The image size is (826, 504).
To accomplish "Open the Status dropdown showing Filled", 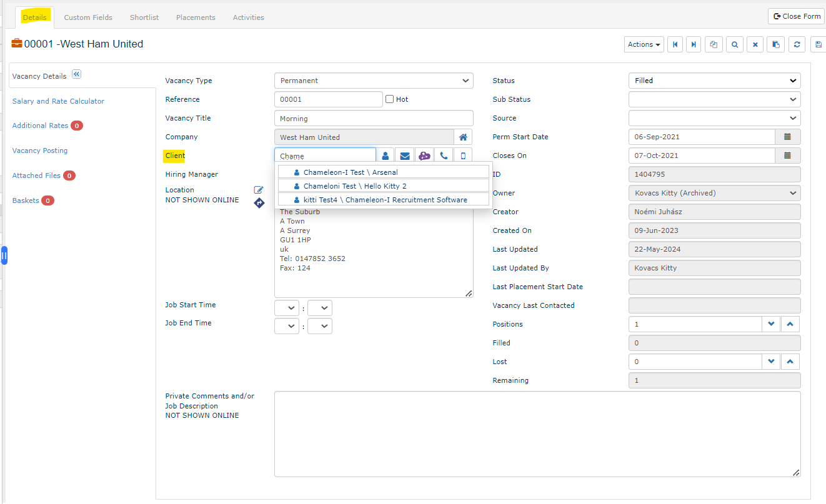I will click(x=714, y=81).
